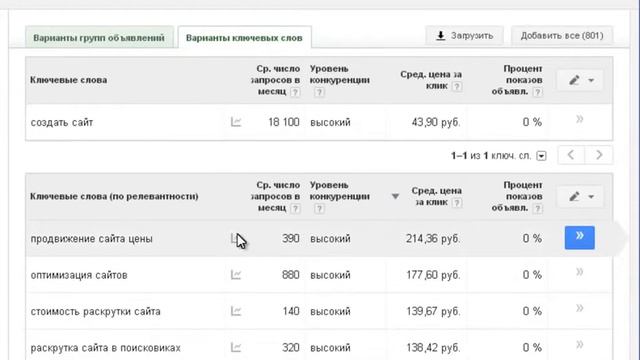Image resolution: width=640 pixels, height=360 pixels.
Task: Click the 177,60 руб. price cell
Action: (x=433, y=275)
